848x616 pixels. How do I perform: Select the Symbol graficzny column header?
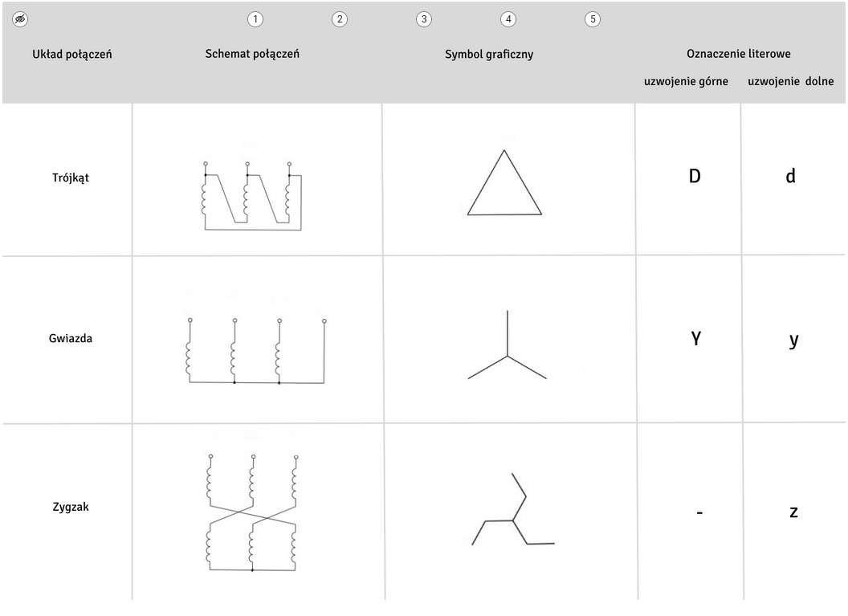(x=489, y=55)
